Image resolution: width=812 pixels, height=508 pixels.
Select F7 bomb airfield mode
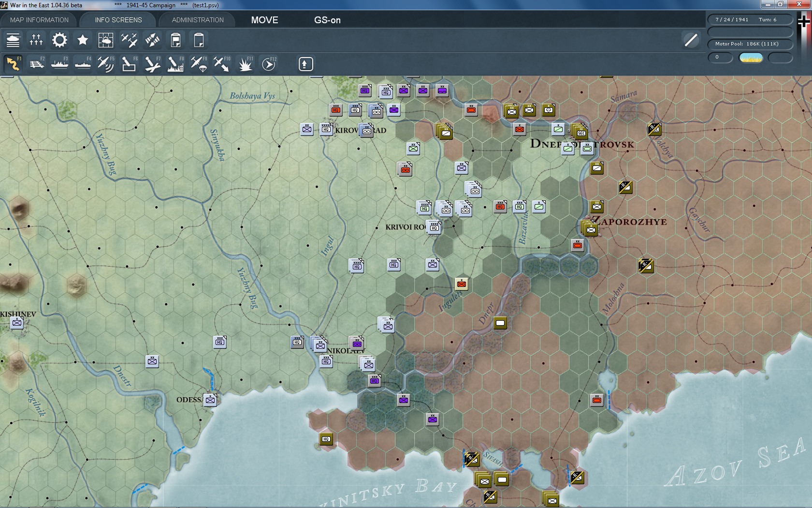[x=152, y=64]
